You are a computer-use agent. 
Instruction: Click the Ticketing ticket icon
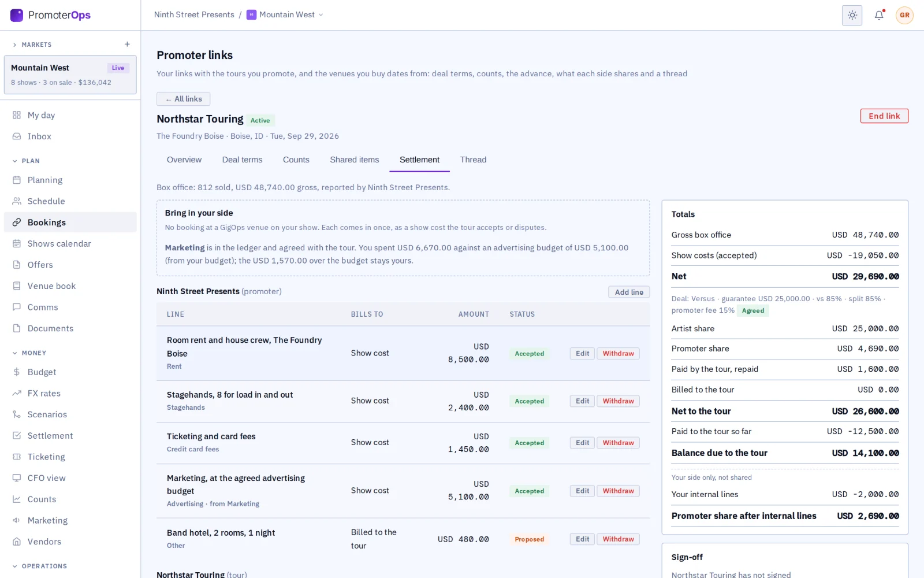[17, 457]
